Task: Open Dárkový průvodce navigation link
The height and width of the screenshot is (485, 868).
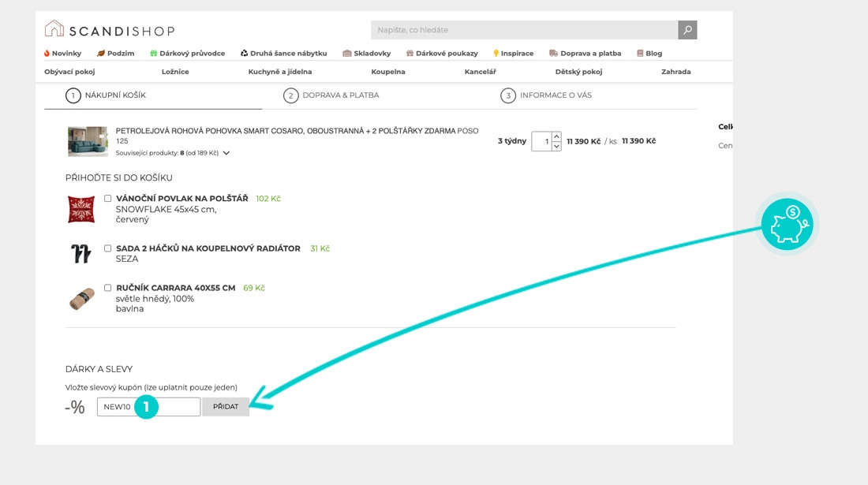Action: pos(187,54)
